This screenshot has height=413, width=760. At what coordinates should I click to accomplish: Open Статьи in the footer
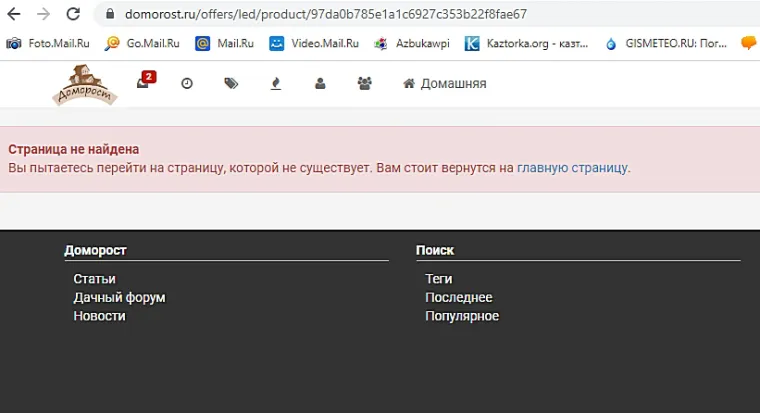(x=94, y=279)
